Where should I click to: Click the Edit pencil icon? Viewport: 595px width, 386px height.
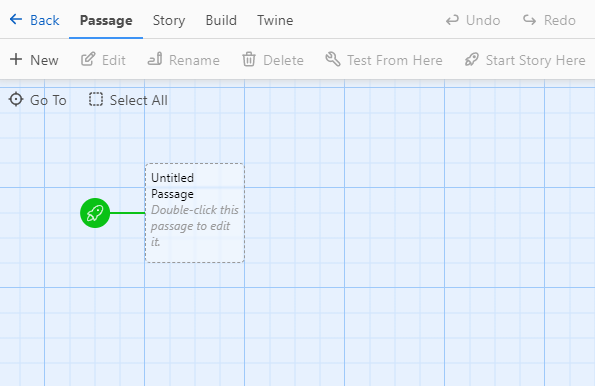88,59
